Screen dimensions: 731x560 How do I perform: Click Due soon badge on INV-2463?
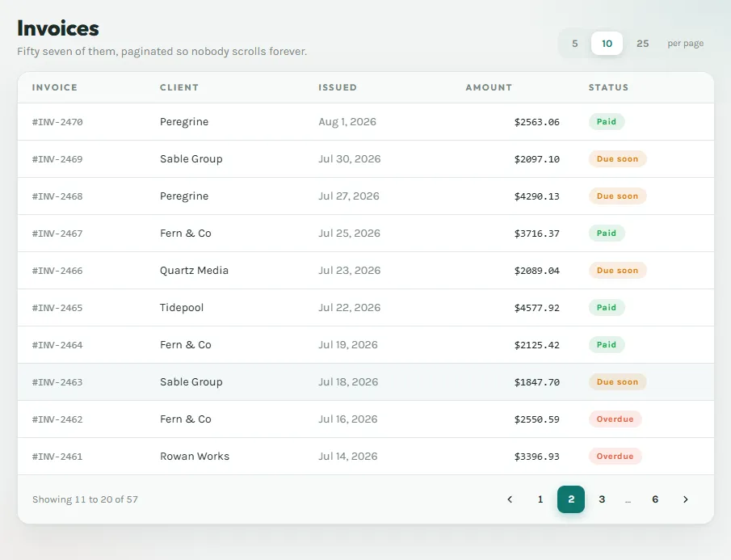pyautogui.click(x=617, y=382)
